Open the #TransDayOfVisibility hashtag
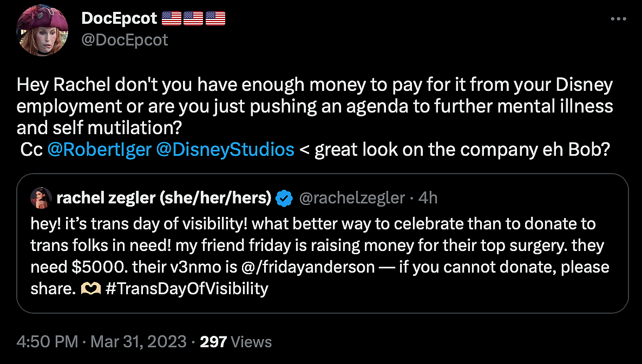 (186, 289)
